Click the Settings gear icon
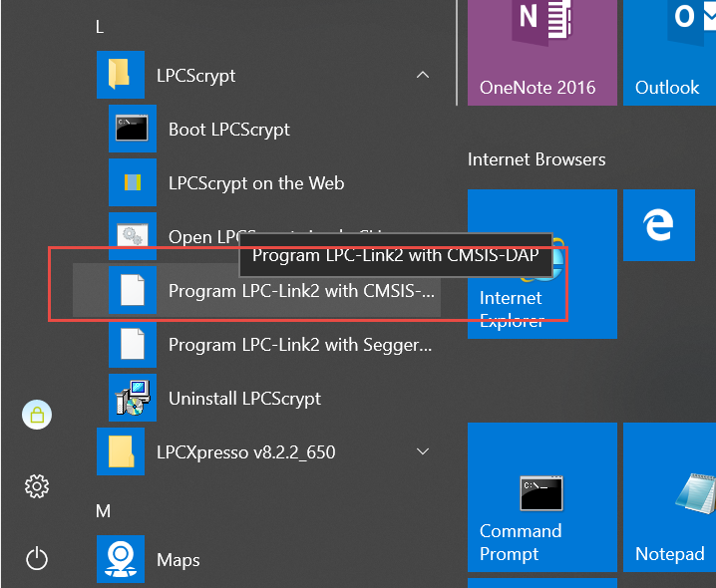The height and width of the screenshot is (588, 716). 37,486
